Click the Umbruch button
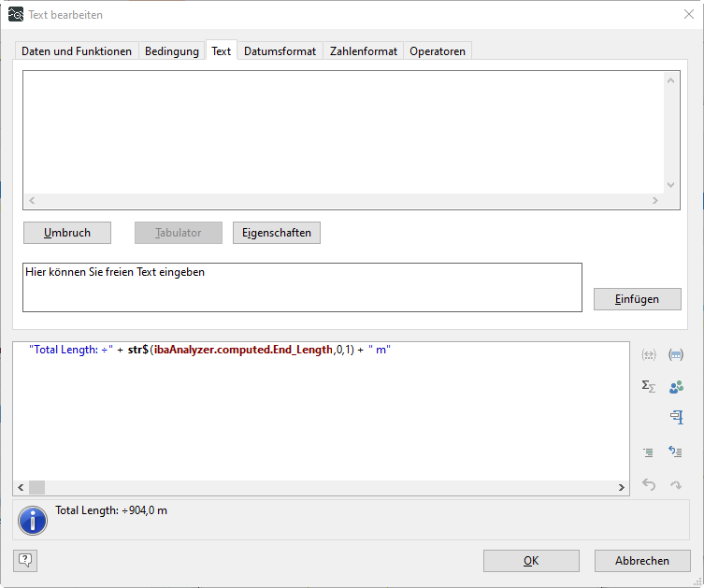Image resolution: width=704 pixels, height=588 pixels. click(67, 233)
